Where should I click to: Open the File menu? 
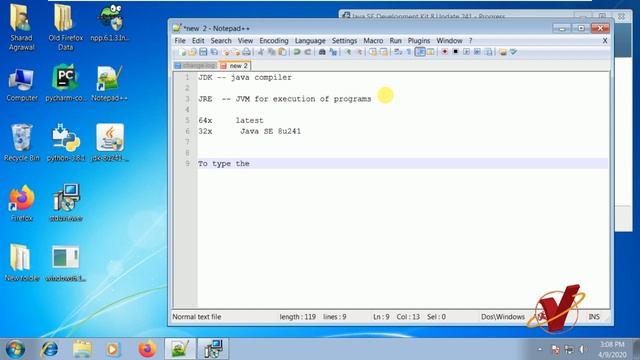[x=180, y=40]
